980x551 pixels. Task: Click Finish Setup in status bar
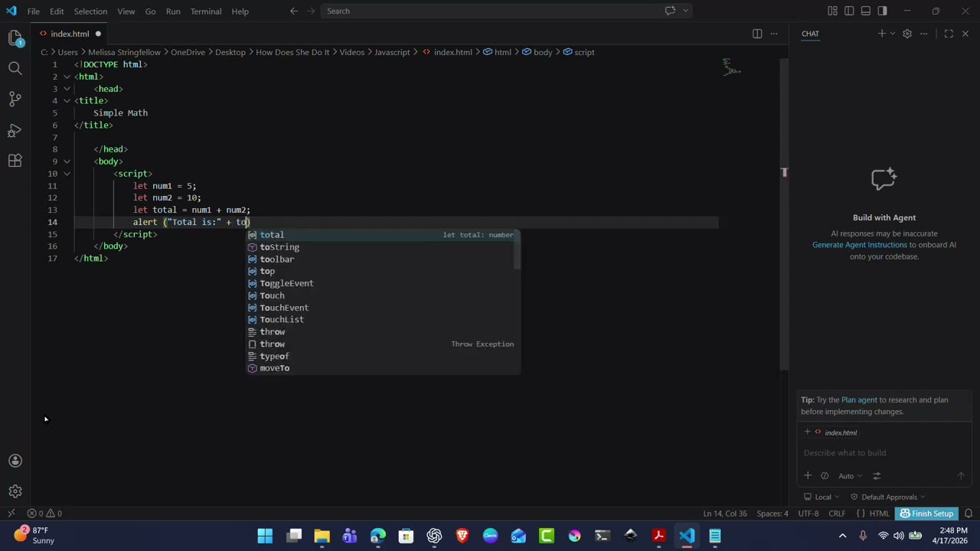(x=927, y=514)
